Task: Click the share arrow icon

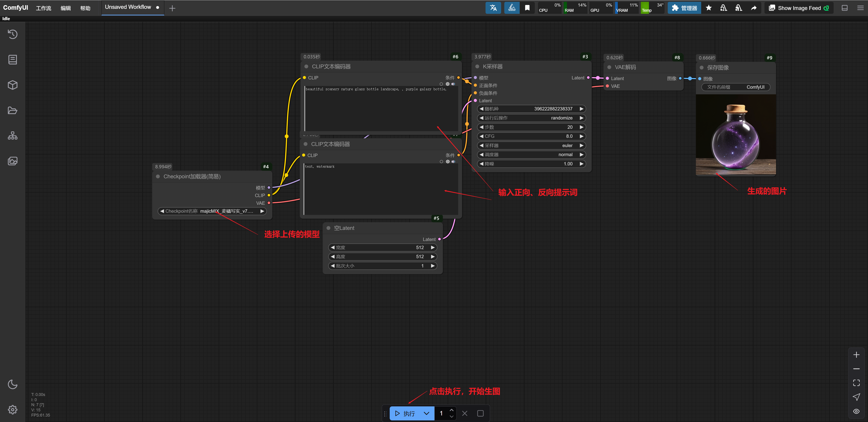Action: tap(753, 8)
